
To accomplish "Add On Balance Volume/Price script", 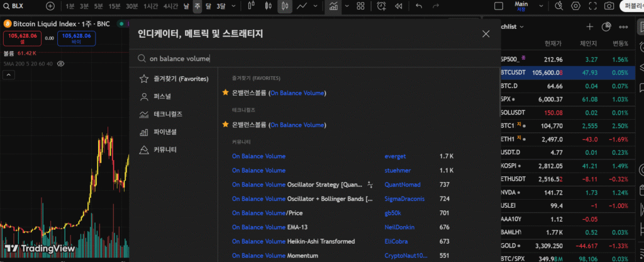I will pos(267,213).
